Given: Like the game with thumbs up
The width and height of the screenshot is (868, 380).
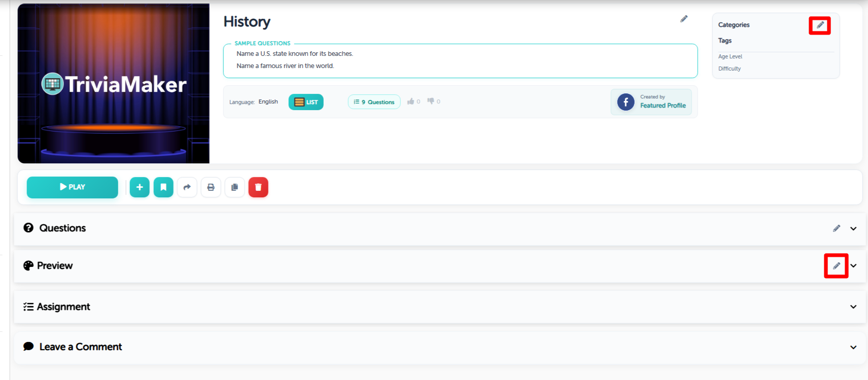Looking at the screenshot, I should tap(410, 101).
